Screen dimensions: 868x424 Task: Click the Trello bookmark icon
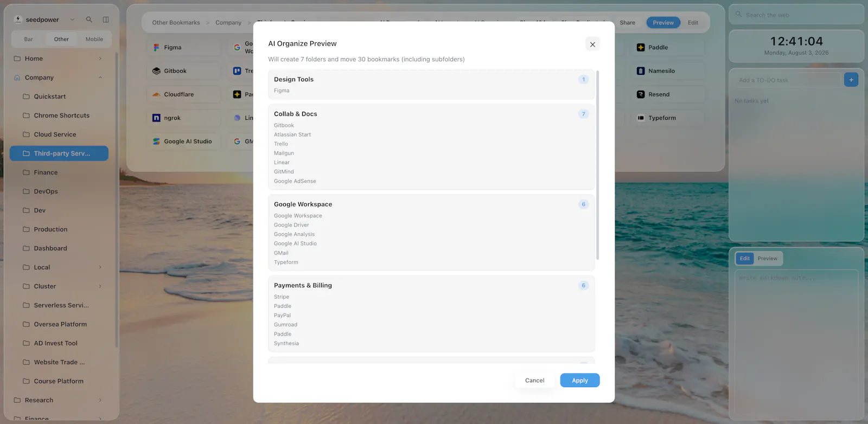click(237, 71)
